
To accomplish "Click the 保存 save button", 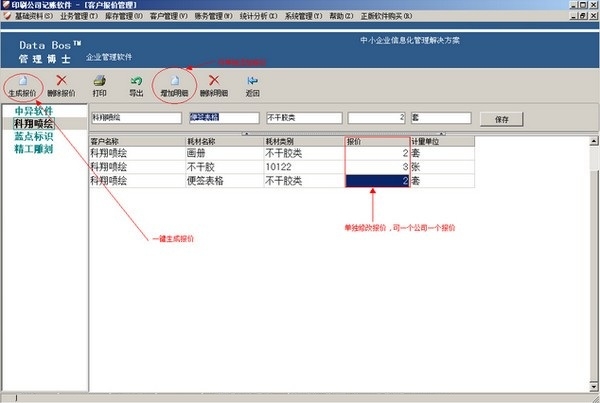I will [501, 119].
